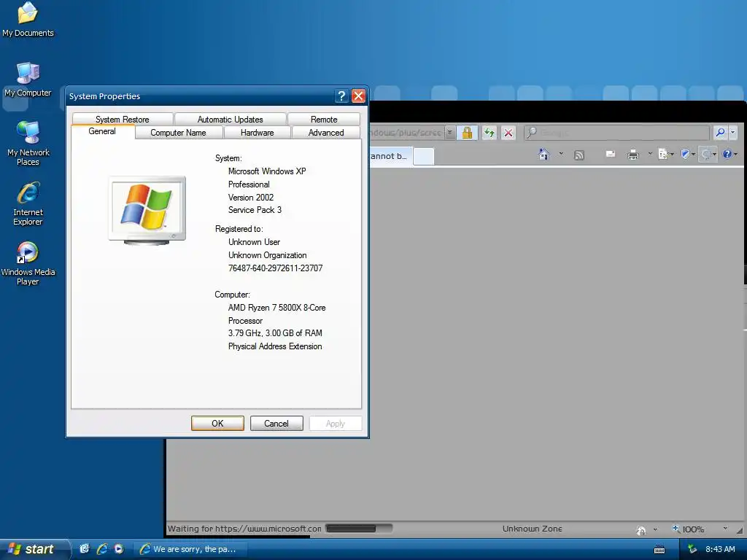747x560 pixels.
Task: Open a new blank browser tab
Action: pyautogui.click(x=424, y=156)
